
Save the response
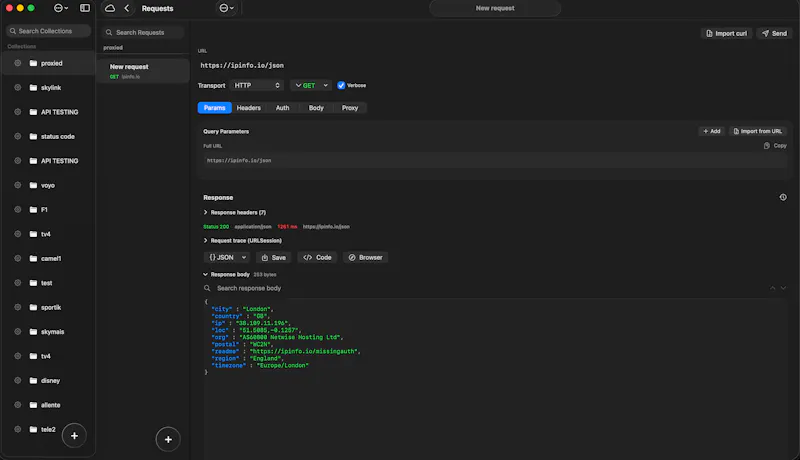(x=273, y=258)
